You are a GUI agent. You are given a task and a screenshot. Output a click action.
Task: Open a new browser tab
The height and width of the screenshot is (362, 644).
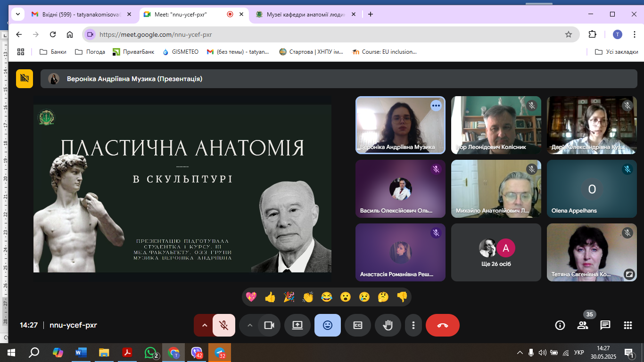371,14
